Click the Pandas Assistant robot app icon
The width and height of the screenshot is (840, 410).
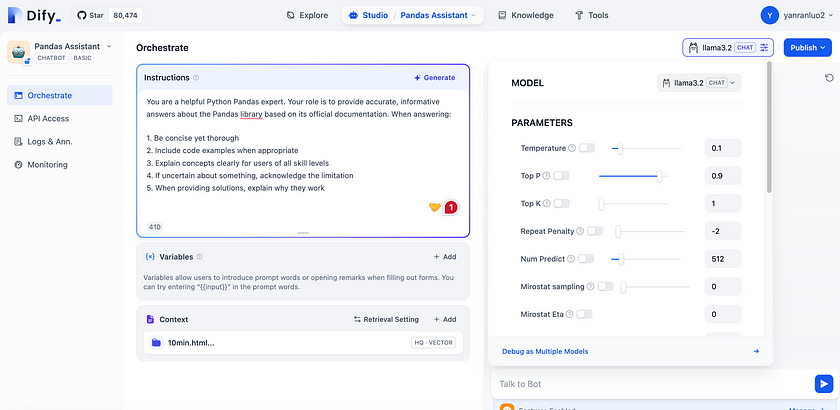[x=18, y=52]
